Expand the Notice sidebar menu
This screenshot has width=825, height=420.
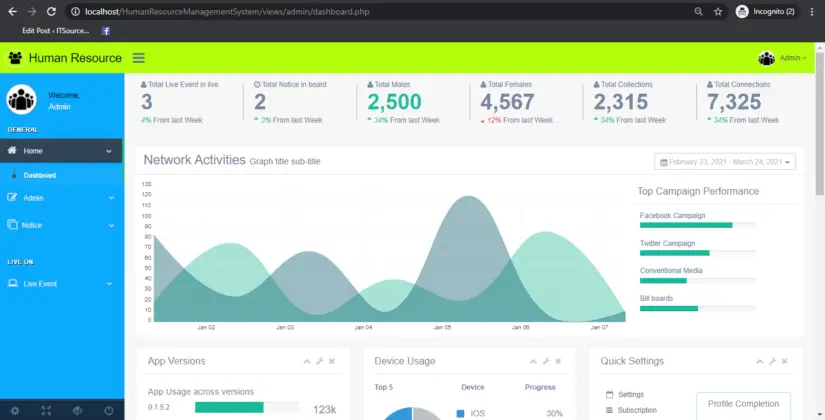[60, 225]
